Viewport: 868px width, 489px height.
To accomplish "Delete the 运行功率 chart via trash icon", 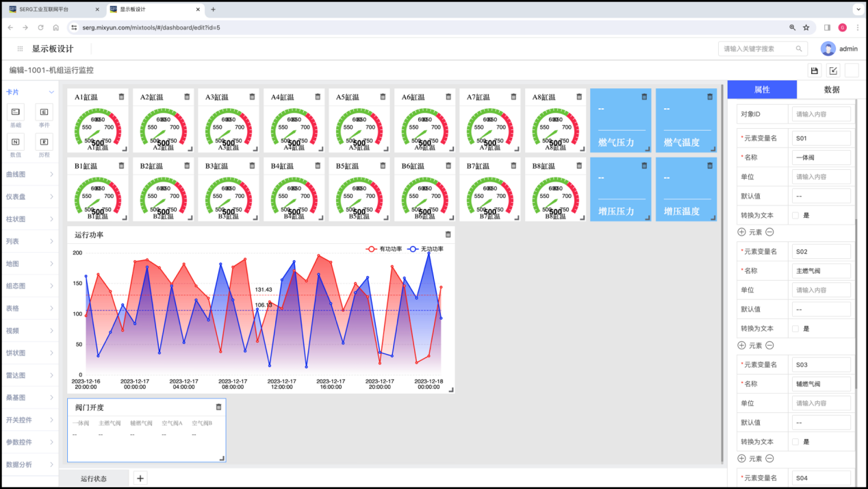I will 448,234.
